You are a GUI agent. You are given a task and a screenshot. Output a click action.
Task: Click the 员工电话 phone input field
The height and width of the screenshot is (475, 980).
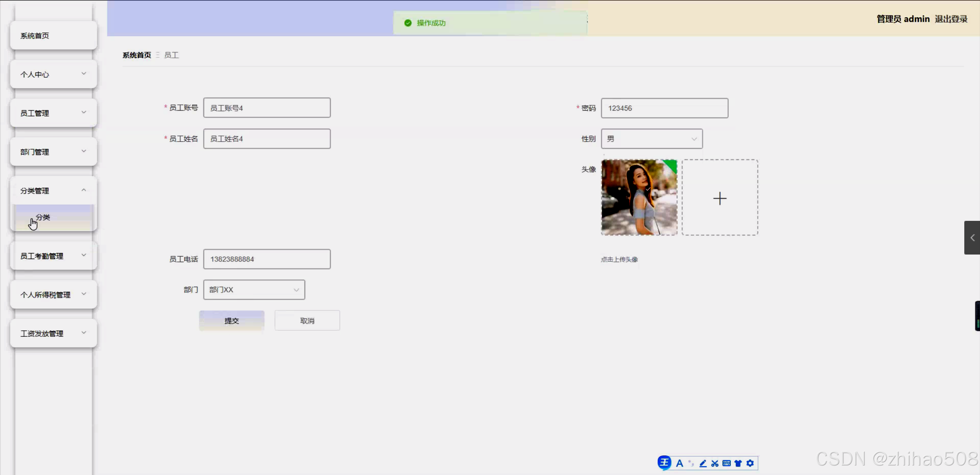point(267,259)
